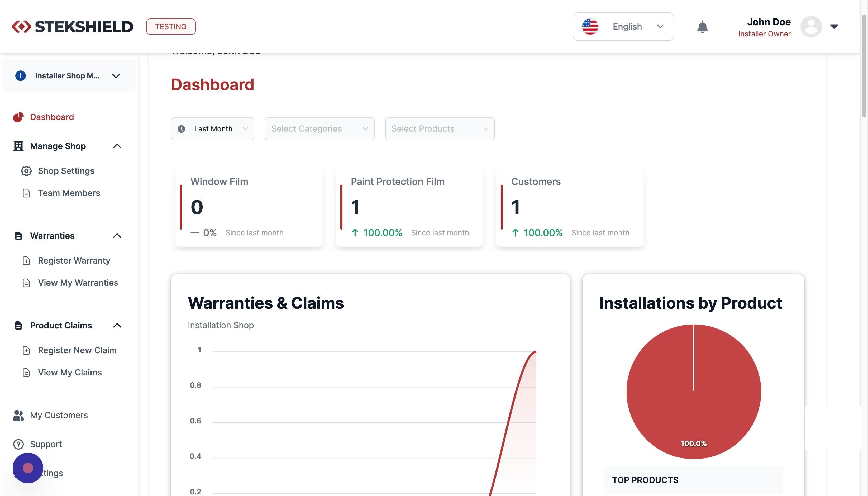This screenshot has width=868, height=496.
Task: Open the English language dropdown
Action: [x=623, y=27]
